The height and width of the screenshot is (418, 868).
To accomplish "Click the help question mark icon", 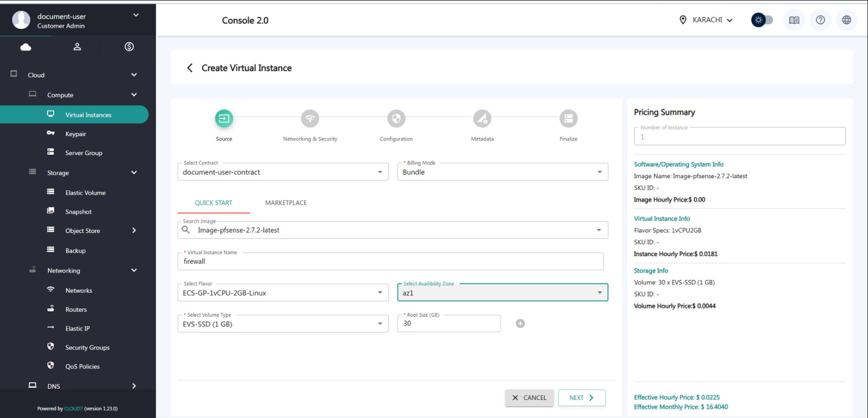I will click(820, 20).
